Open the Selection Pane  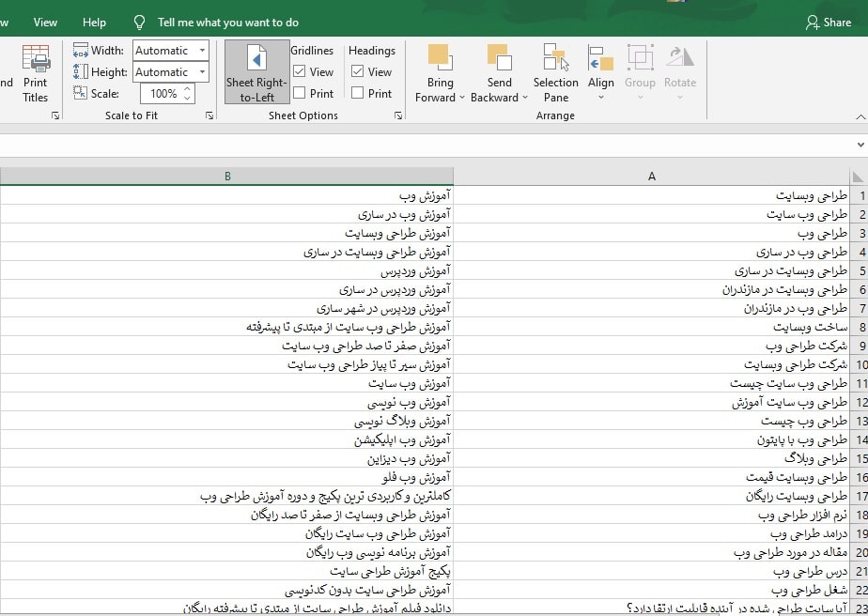(556, 73)
